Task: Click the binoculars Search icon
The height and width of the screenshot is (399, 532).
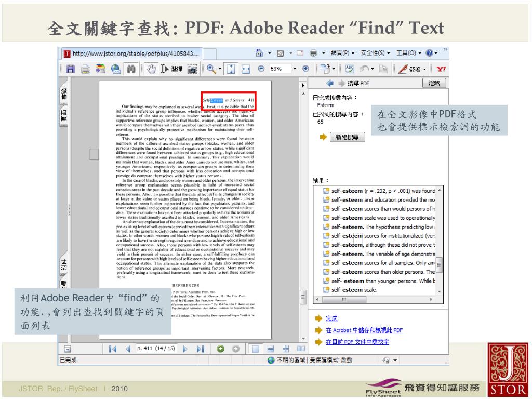Action: [x=131, y=69]
